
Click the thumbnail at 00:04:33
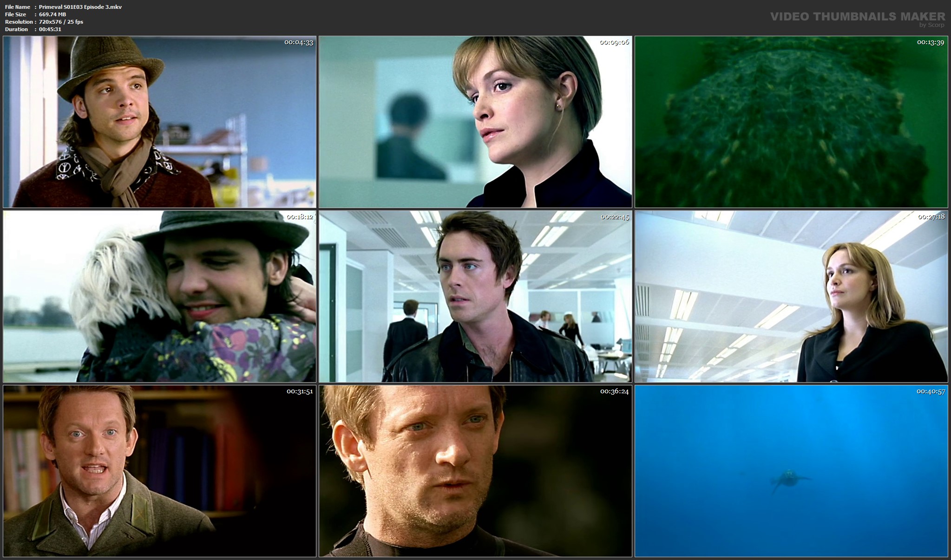point(159,122)
